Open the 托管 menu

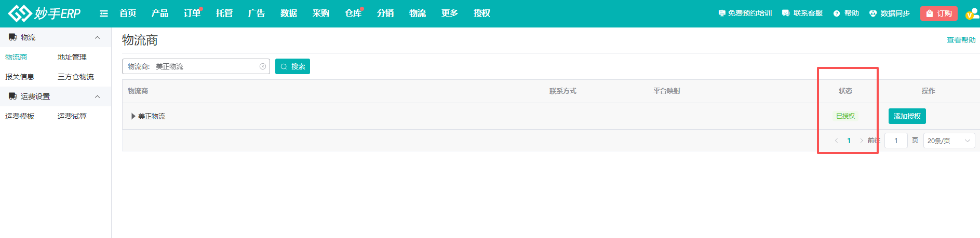224,13
